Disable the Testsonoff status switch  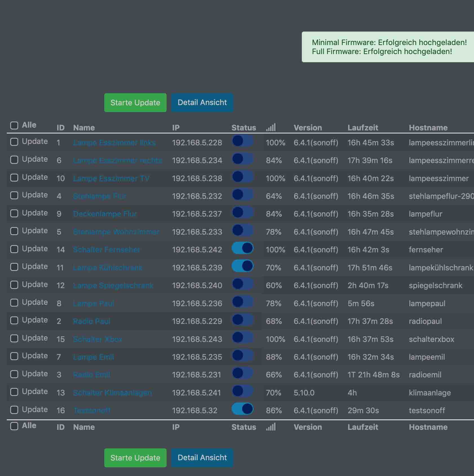pyautogui.click(x=243, y=409)
